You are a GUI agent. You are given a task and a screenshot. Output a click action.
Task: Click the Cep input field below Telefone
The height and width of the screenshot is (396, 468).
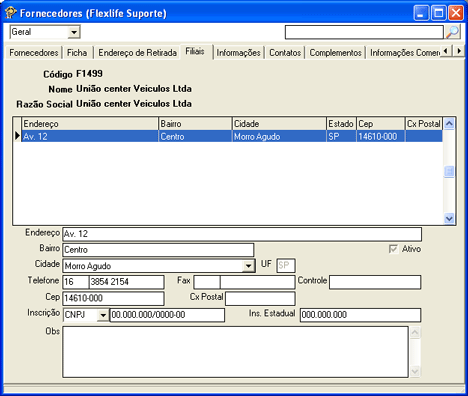pos(113,298)
